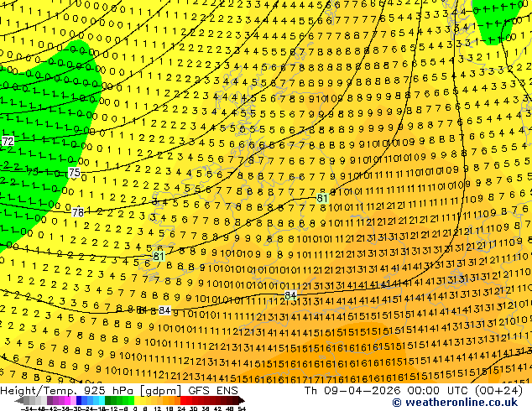Select the forecast date Th 09-04-2026 text
Screen dimensions: 532x411
pyautogui.click(x=352, y=391)
